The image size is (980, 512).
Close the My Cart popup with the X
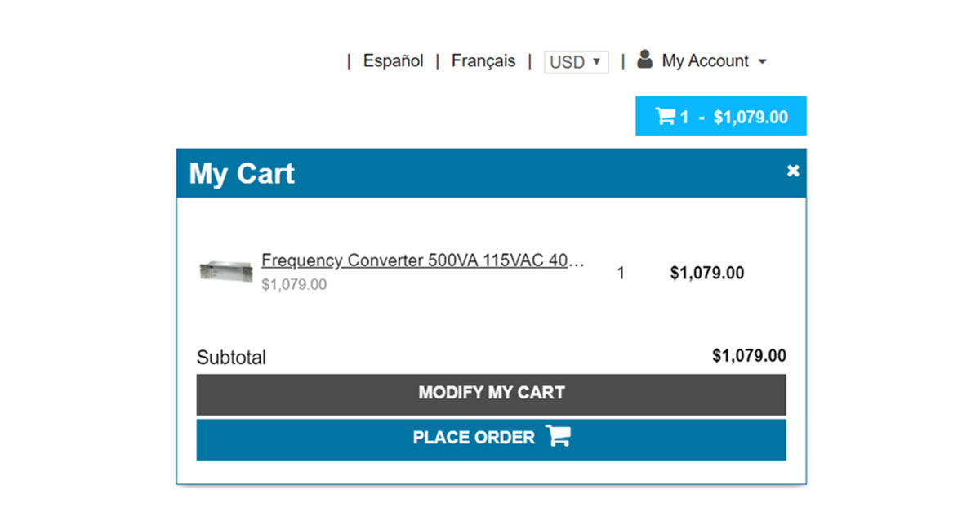[x=792, y=171]
